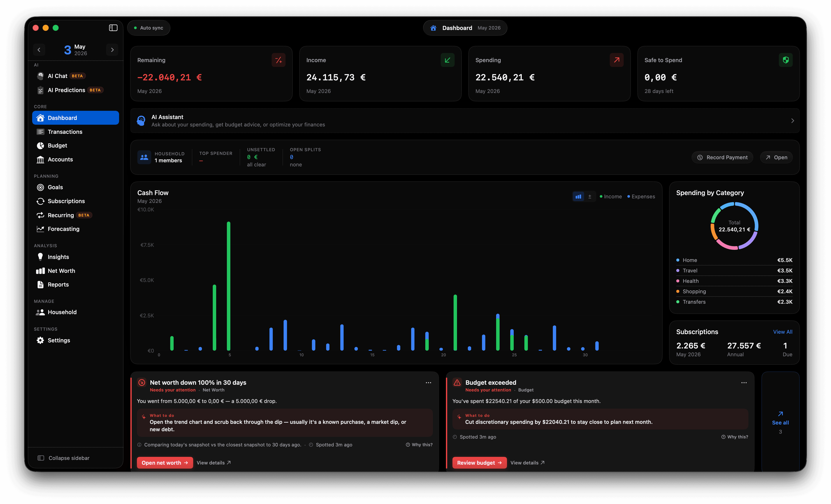
Task: Click the 27.557 € Annual subscription value
Action: [744, 346]
